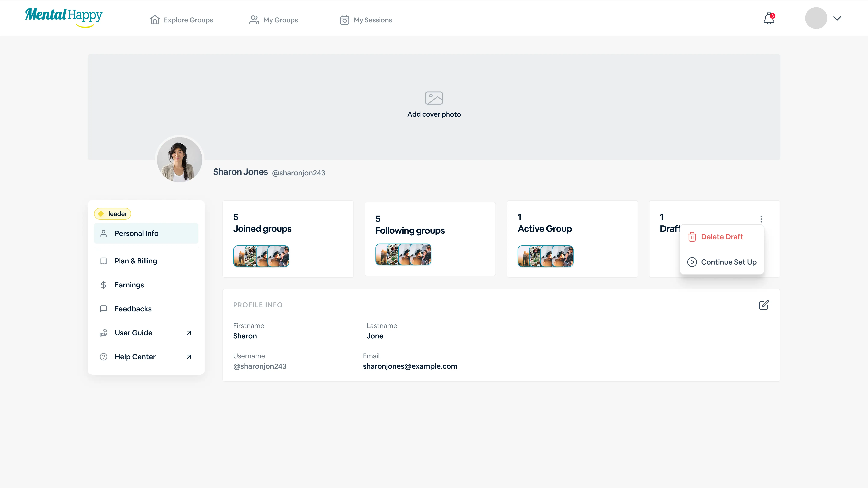Click Joined groups thumbnails
This screenshot has width=868, height=488.
(x=261, y=256)
